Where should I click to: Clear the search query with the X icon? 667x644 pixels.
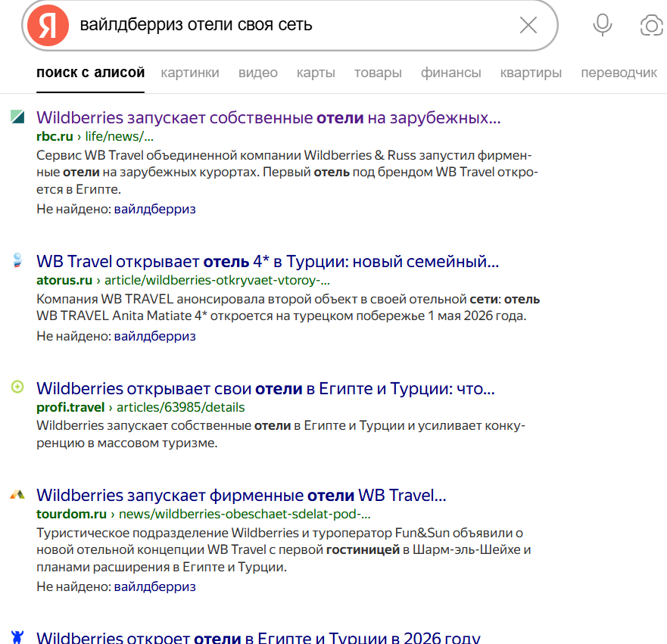click(x=528, y=25)
